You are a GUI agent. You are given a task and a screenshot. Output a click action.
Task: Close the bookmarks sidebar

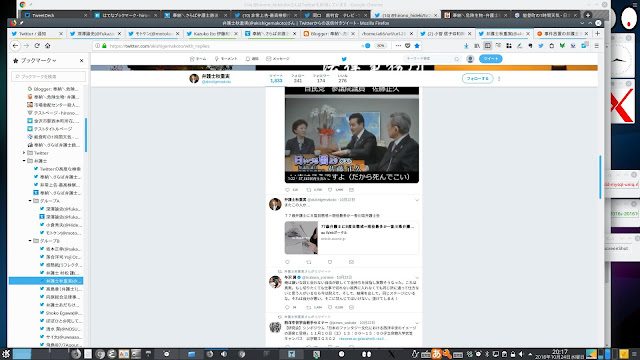coord(81,60)
